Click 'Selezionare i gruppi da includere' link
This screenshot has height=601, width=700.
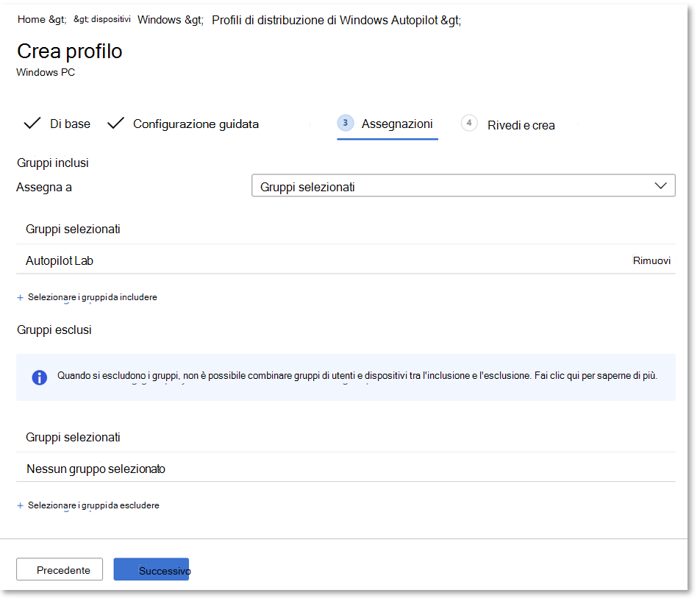(93, 297)
